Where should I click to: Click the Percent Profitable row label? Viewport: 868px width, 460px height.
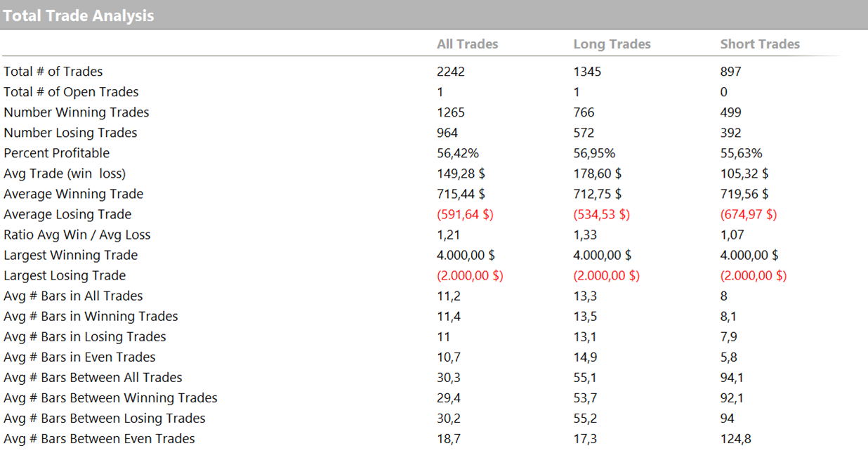point(57,153)
